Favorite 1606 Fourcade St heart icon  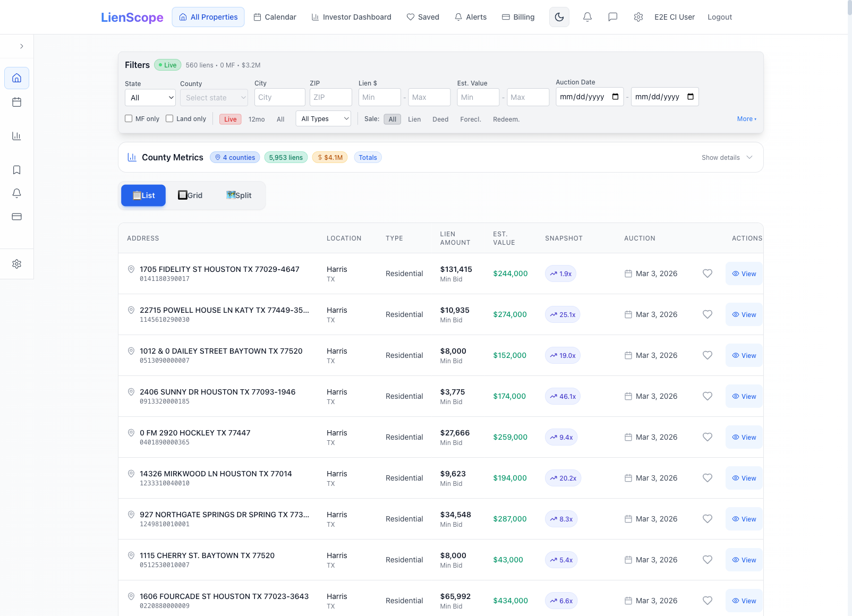(708, 601)
